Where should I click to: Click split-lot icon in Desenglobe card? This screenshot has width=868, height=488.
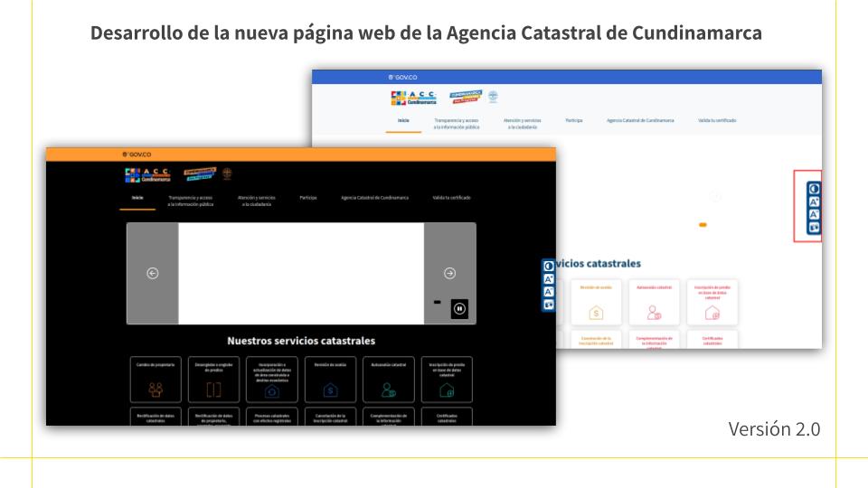point(213,389)
